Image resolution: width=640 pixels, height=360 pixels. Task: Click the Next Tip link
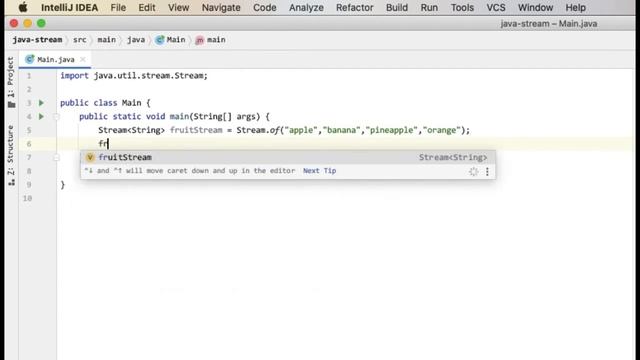319,171
